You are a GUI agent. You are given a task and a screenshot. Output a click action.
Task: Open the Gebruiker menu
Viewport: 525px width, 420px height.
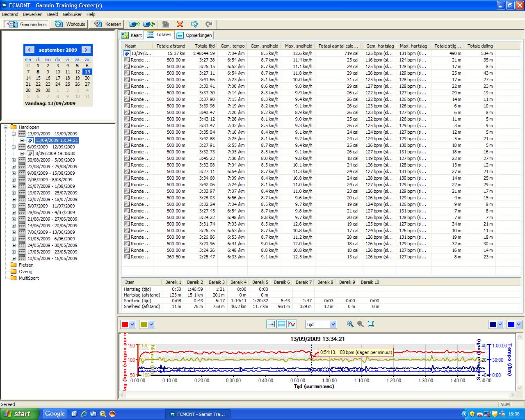(x=72, y=14)
